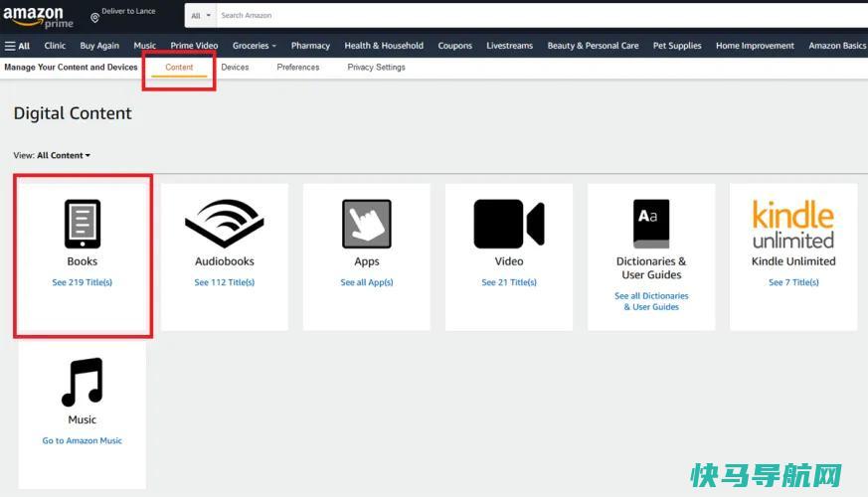The width and height of the screenshot is (868, 497).
Task: Click the Music card label text
Action: 82,419
